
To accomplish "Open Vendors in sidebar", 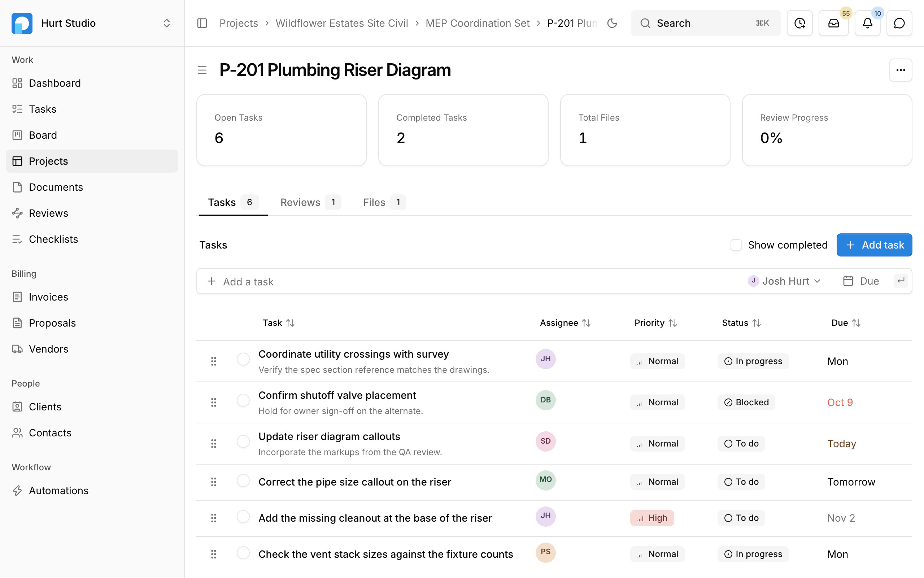I will click(92, 349).
